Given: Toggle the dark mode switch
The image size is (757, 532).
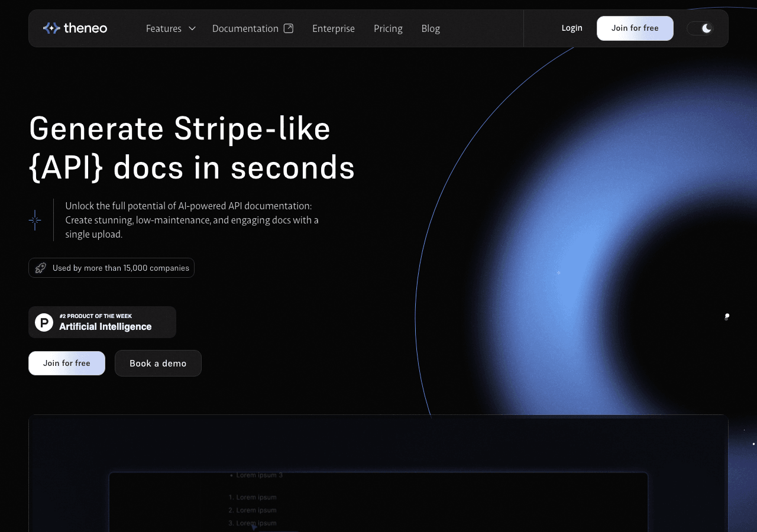Looking at the screenshot, I should [700, 28].
